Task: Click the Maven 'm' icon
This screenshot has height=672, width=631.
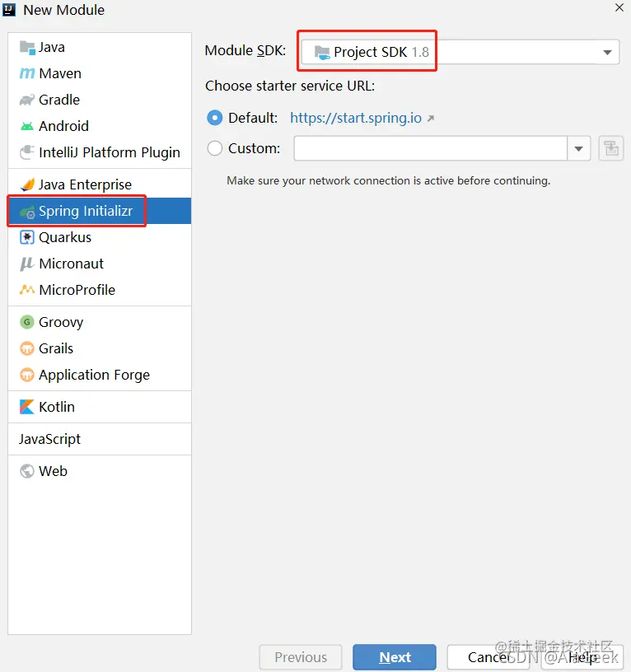Action: tap(27, 74)
